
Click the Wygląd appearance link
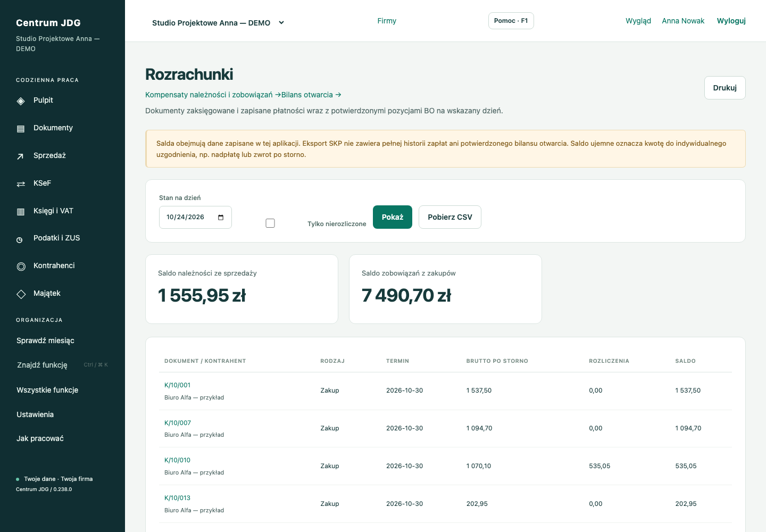(x=638, y=21)
